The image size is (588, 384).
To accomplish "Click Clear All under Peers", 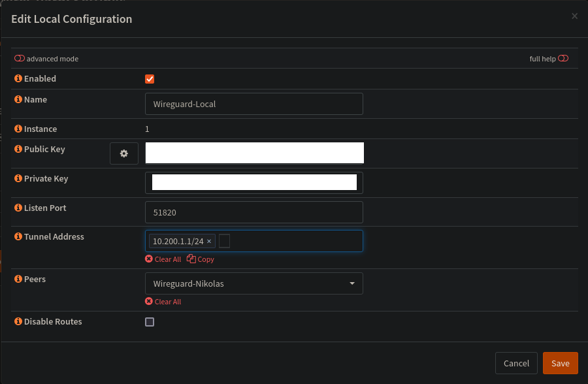I will [163, 302].
